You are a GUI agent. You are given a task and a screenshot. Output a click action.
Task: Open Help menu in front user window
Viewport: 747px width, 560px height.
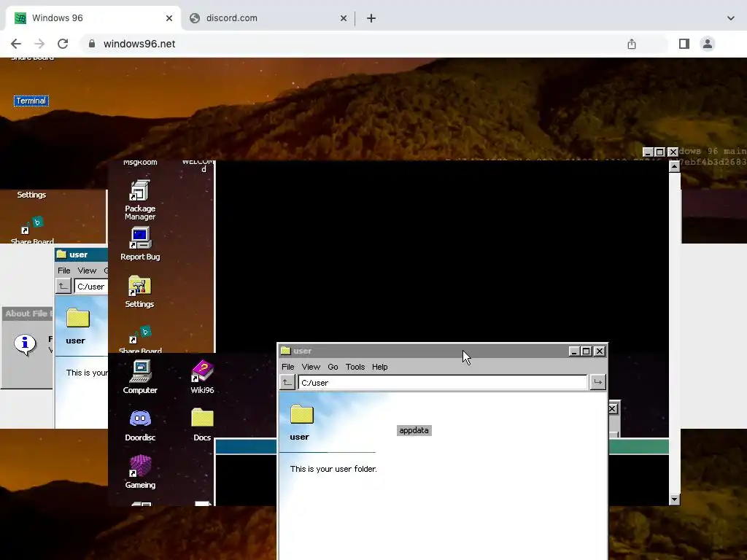(379, 367)
